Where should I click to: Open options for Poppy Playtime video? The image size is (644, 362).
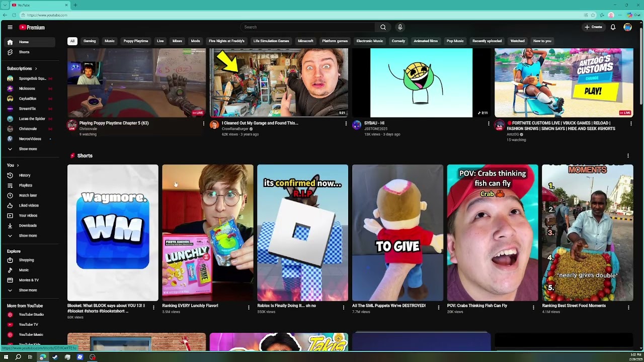tap(204, 124)
